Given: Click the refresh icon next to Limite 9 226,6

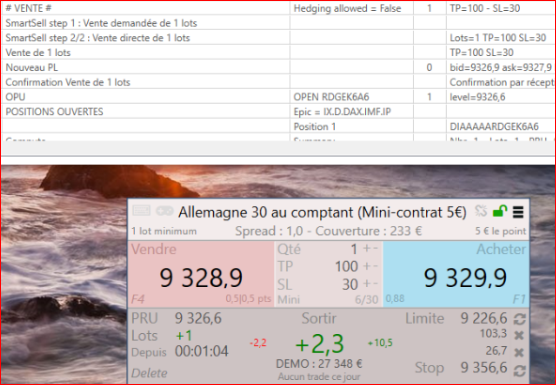Looking at the screenshot, I should click(519, 319).
